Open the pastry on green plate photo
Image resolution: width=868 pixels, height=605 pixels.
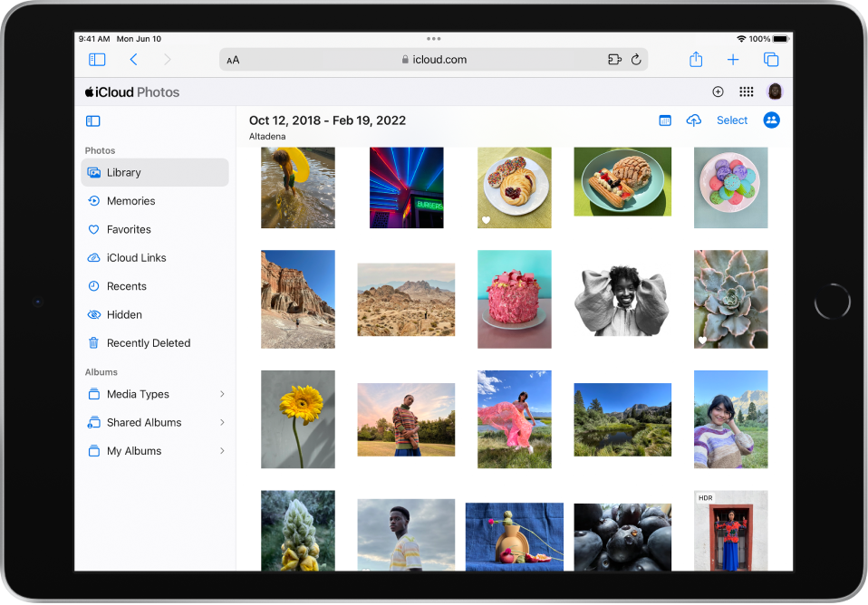[x=622, y=181]
